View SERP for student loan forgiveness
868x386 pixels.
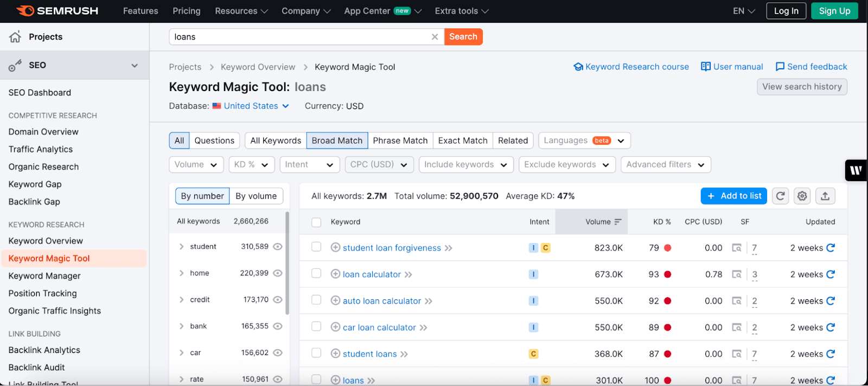pyautogui.click(x=736, y=248)
